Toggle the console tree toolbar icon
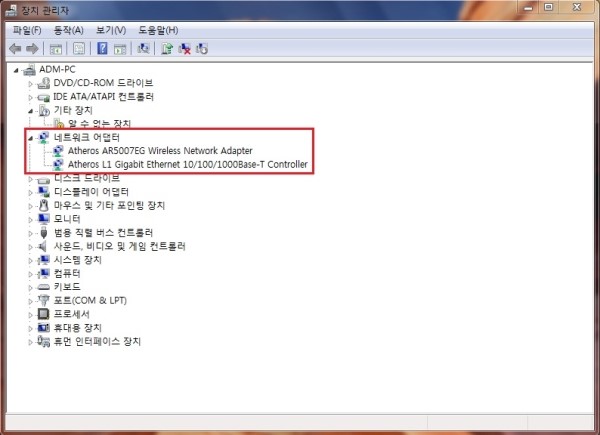600x435 pixels. [x=56, y=48]
